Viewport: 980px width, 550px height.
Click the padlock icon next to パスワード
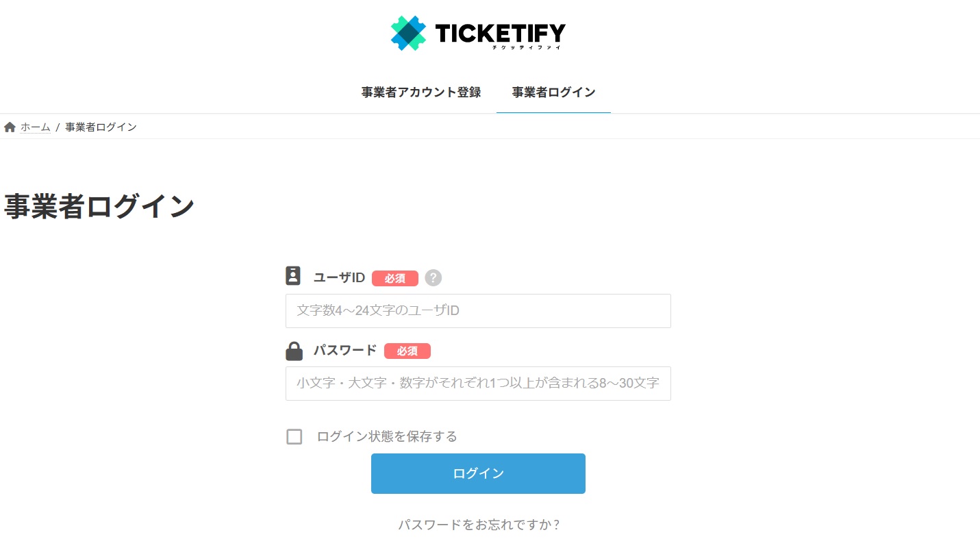click(294, 351)
